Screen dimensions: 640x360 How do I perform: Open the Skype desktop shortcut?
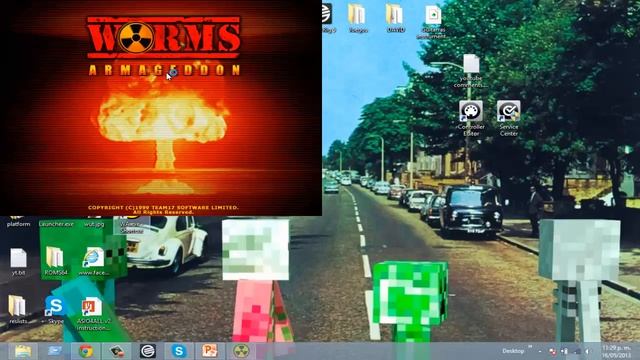click(x=55, y=310)
